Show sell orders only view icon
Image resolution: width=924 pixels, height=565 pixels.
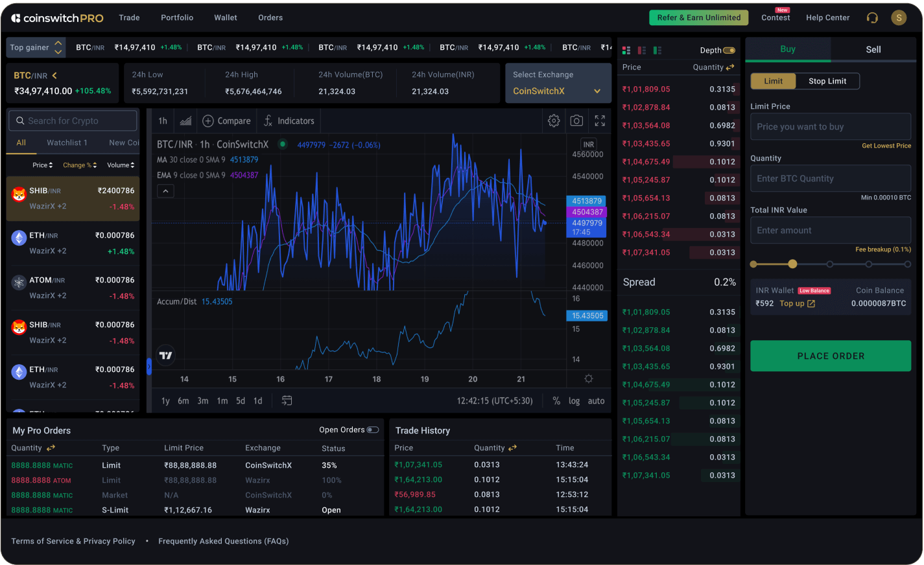coord(642,51)
